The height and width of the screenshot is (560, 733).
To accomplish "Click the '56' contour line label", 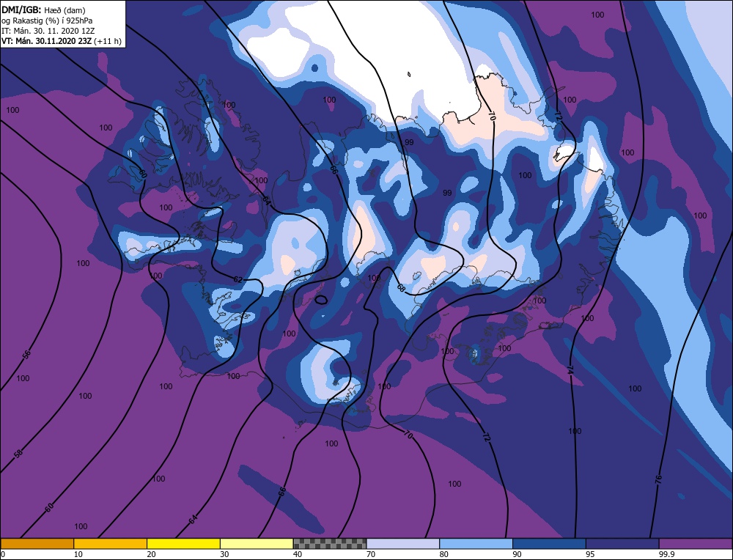I will point(26,354).
